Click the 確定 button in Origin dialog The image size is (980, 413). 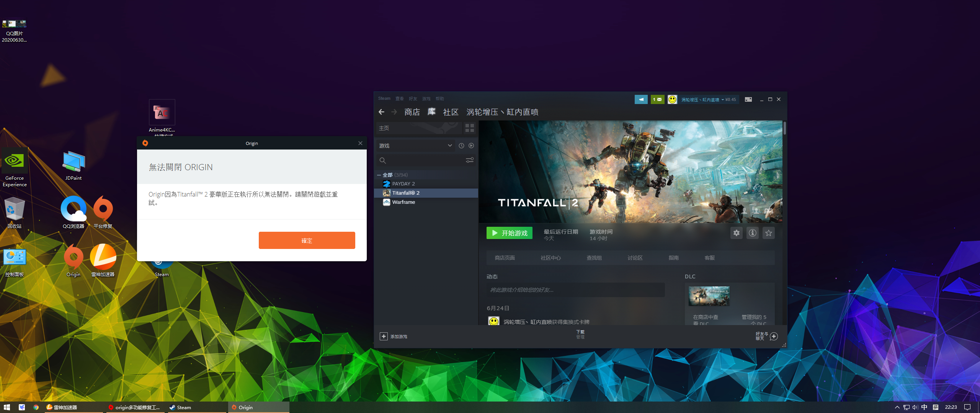tap(307, 240)
